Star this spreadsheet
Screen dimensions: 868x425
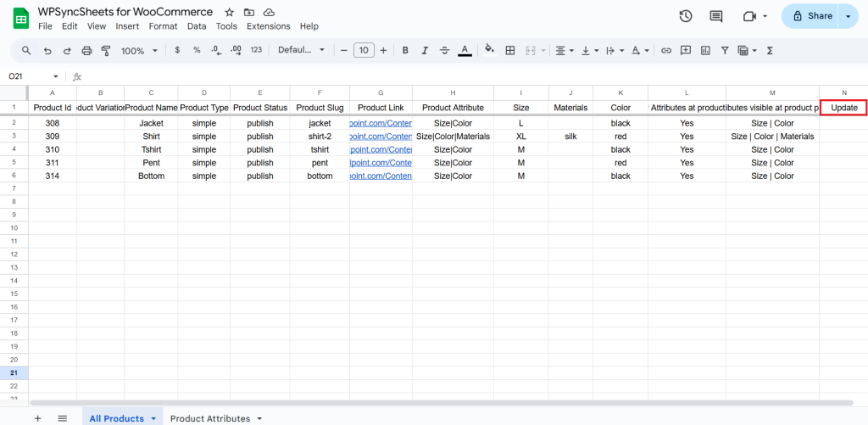point(229,12)
